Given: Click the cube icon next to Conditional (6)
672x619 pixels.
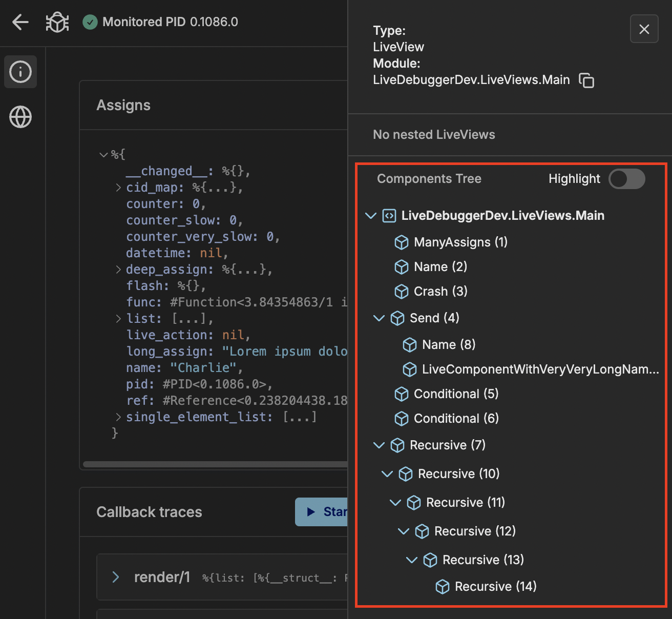Looking at the screenshot, I should pos(402,419).
